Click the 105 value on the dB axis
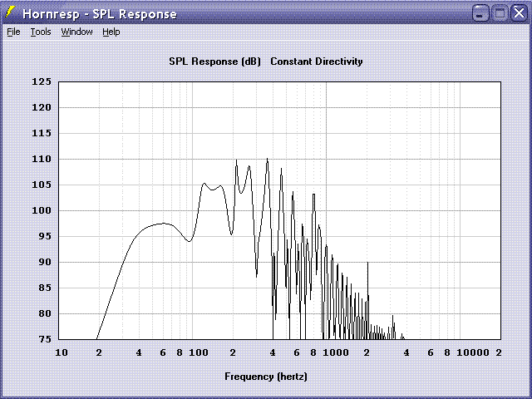The height and width of the screenshot is (399, 532). pos(42,185)
